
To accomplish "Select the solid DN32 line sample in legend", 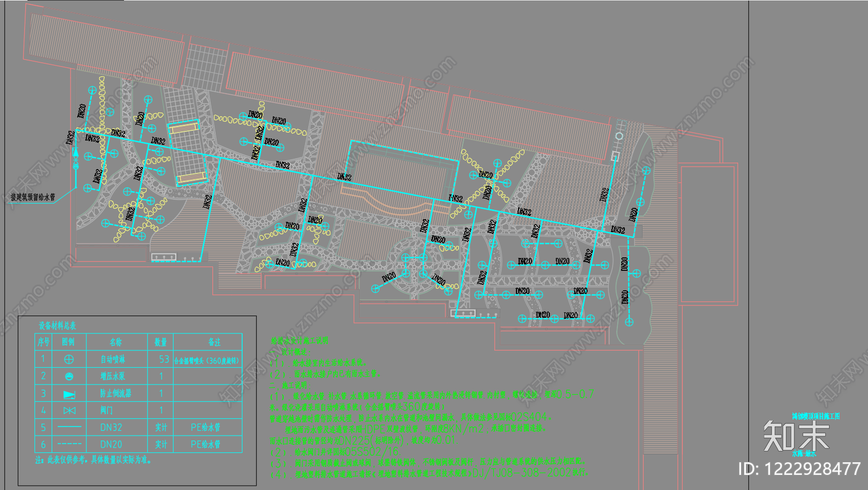I will pos(69,427).
